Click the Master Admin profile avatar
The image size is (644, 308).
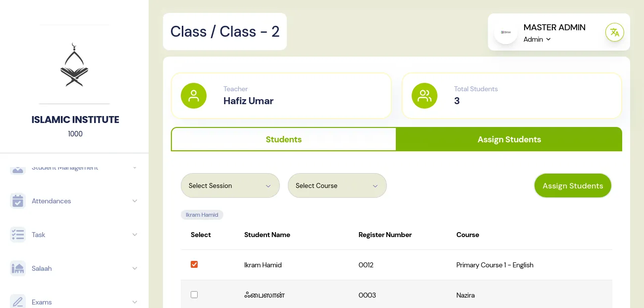(506, 33)
